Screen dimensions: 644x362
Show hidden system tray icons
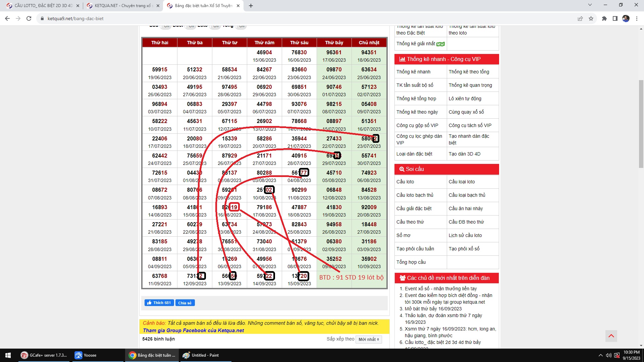coord(600,355)
